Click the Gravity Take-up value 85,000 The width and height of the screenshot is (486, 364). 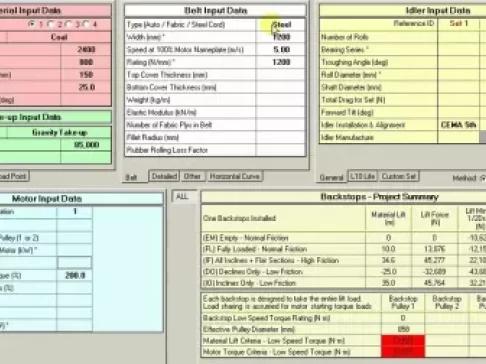(x=86, y=145)
